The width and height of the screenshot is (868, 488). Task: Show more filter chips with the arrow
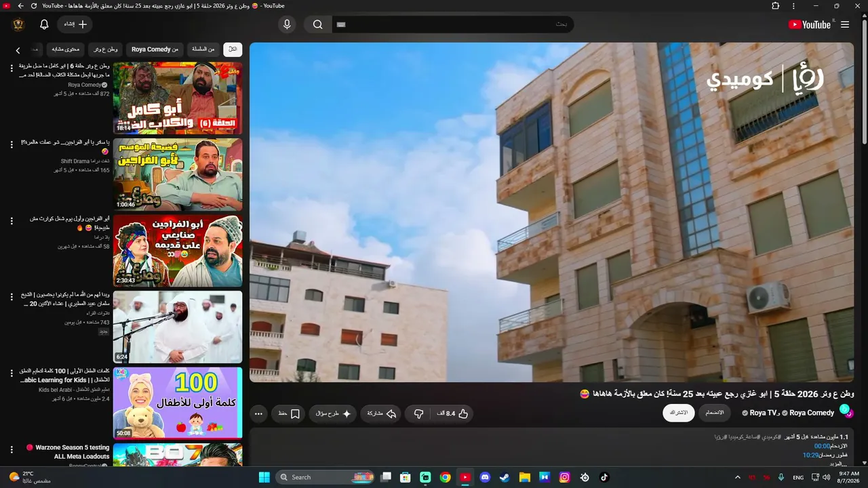click(x=18, y=49)
